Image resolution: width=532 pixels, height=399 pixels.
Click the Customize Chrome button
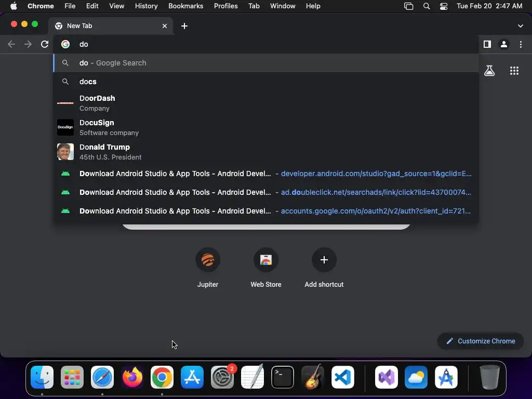click(481, 341)
